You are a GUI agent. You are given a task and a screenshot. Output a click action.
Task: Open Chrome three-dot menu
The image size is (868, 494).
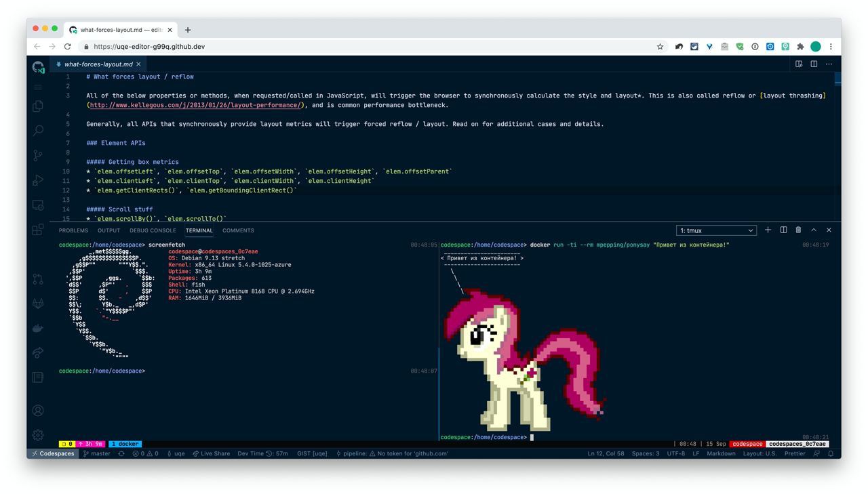tap(831, 47)
